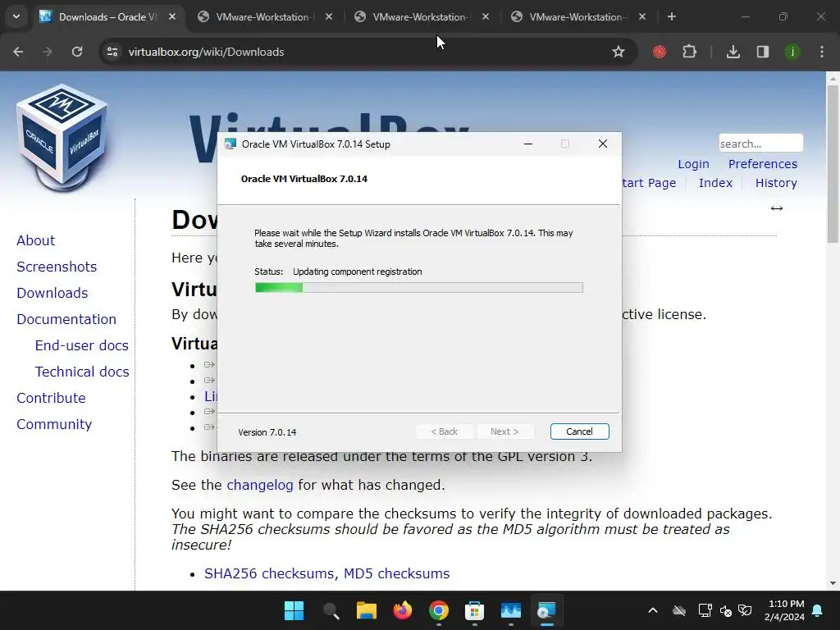Open the tab search dropdown arrow
840x630 pixels.
(x=16, y=16)
